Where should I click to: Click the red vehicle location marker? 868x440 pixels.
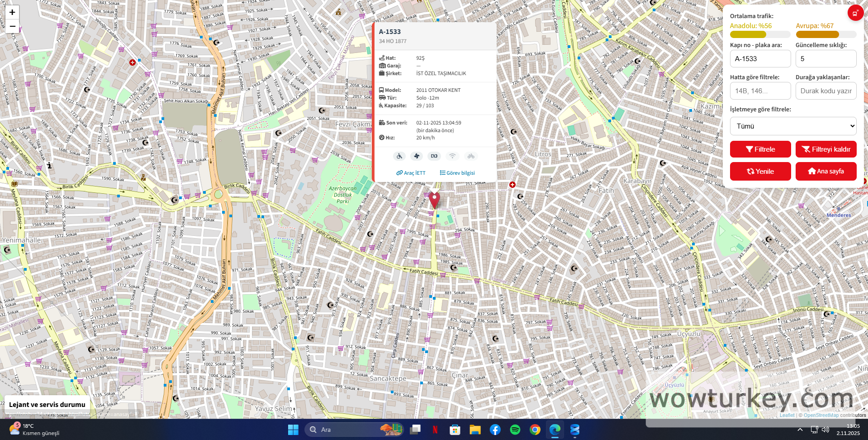tap(434, 199)
